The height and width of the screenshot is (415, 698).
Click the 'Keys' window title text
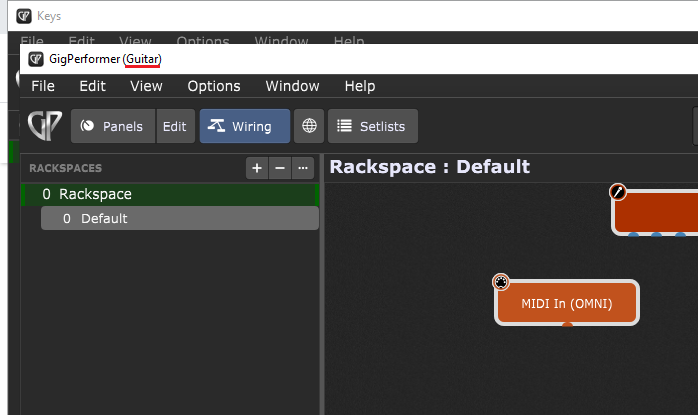[49, 16]
